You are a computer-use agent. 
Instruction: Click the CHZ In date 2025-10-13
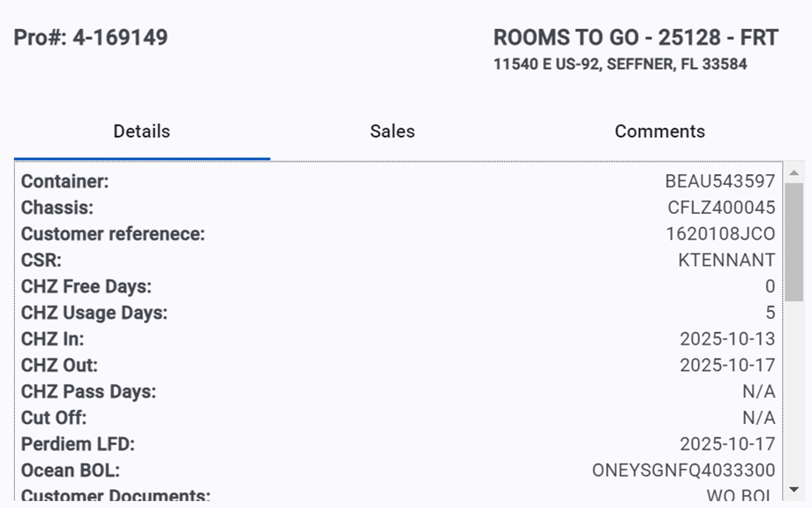tap(726, 339)
